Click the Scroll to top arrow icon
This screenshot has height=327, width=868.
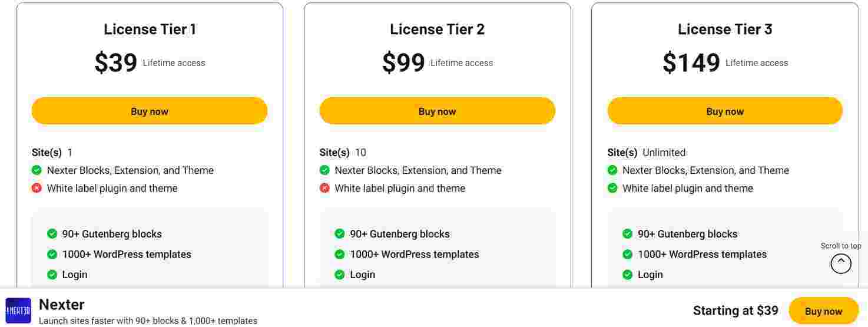tap(840, 263)
